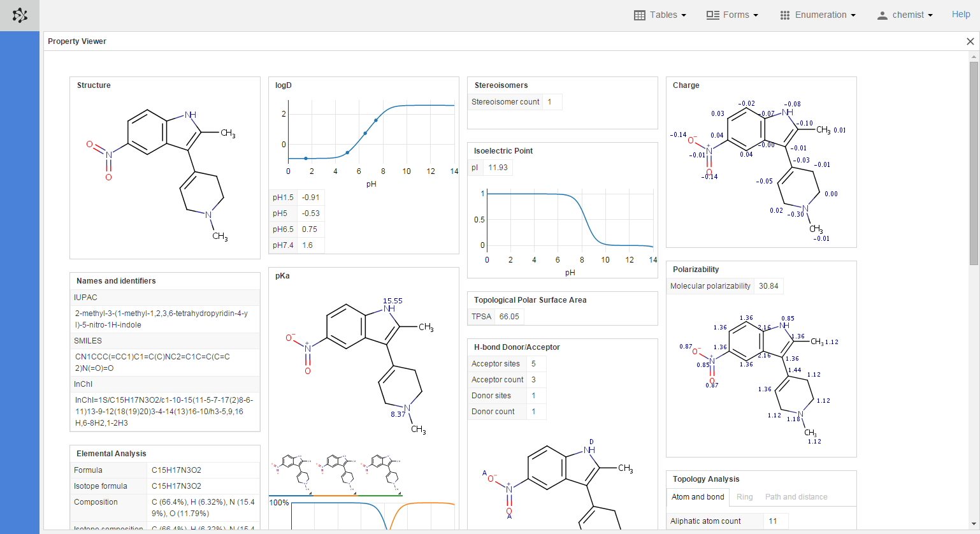The width and height of the screenshot is (980, 534).
Task: Click the IUPAC name text
Action: pyautogui.click(x=162, y=319)
